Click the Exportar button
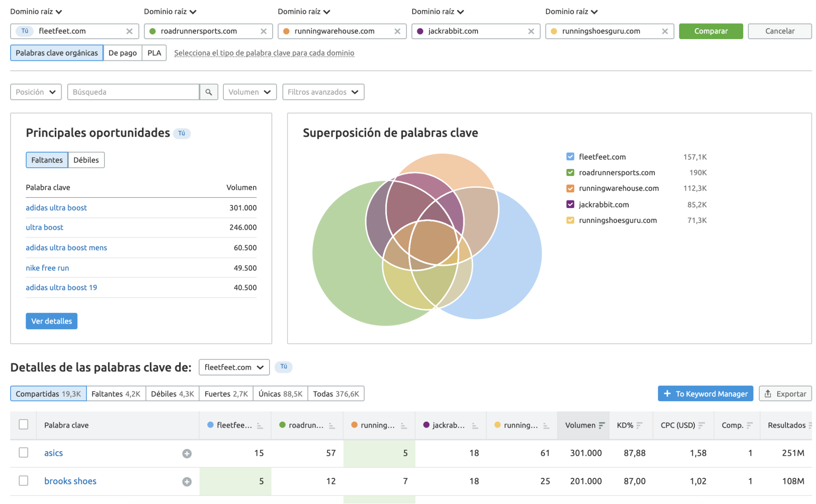 tap(785, 394)
